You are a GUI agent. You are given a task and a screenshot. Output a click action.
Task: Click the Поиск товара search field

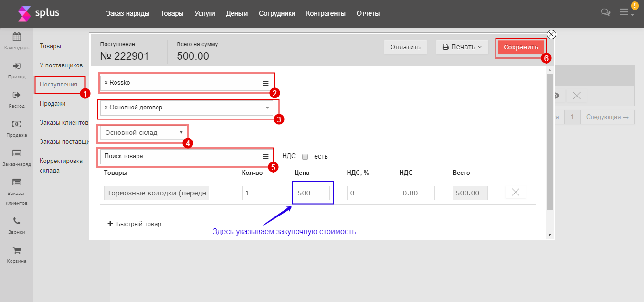[187, 156]
